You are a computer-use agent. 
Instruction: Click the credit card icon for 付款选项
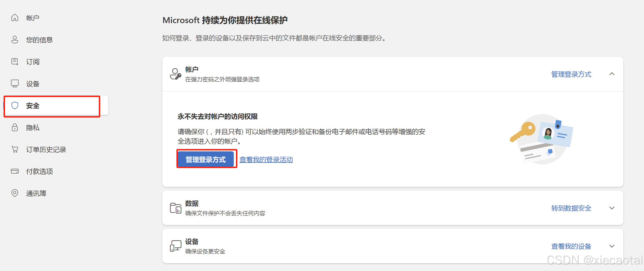click(x=15, y=171)
